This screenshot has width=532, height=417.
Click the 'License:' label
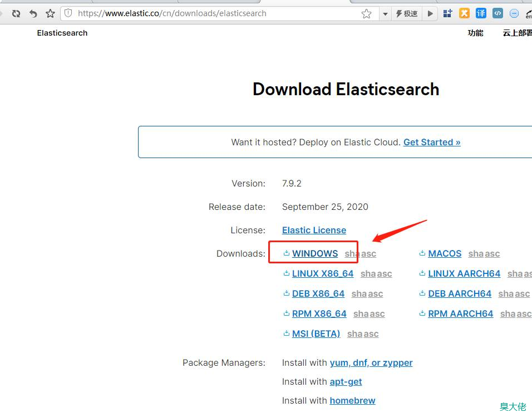click(x=248, y=230)
